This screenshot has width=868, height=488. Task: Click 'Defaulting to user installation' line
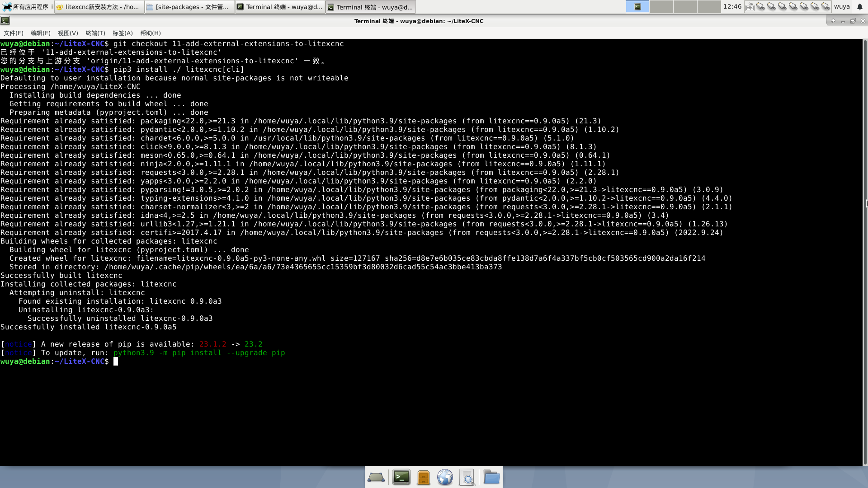tap(175, 78)
